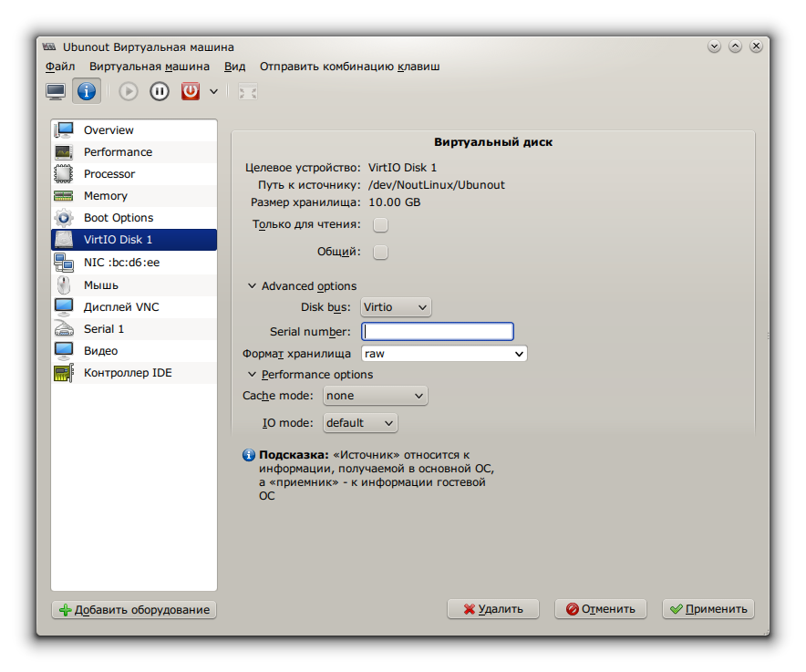Click the graphical console monitor toolbar icon

tap(57, 91)
